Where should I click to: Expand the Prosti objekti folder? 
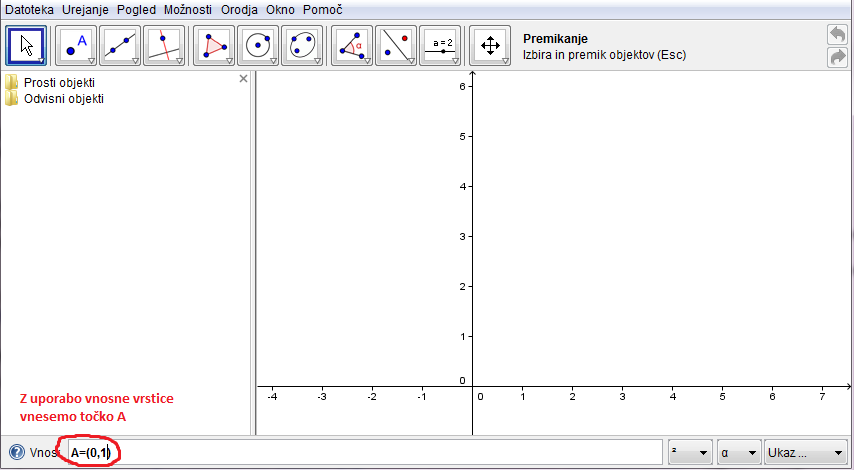point(13,82)
